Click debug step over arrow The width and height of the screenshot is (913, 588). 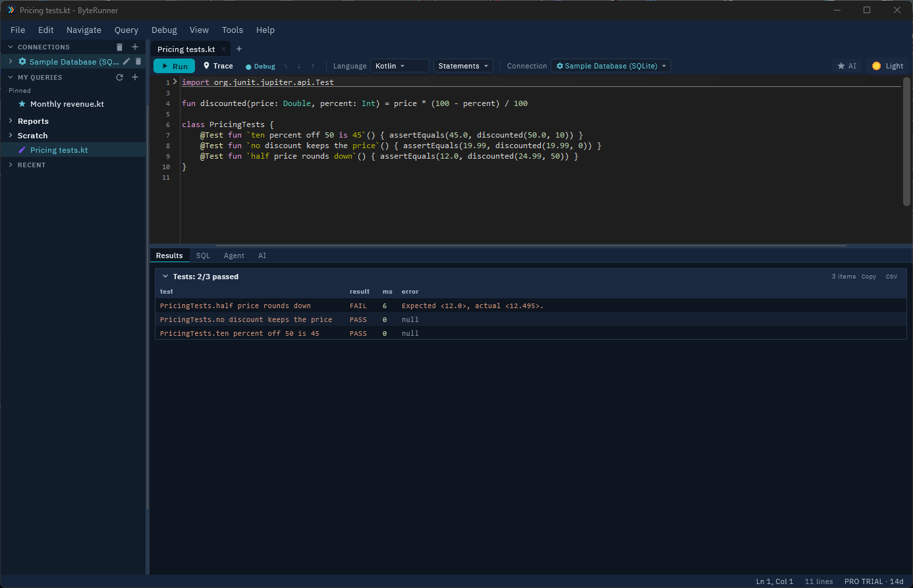point(285,67)
